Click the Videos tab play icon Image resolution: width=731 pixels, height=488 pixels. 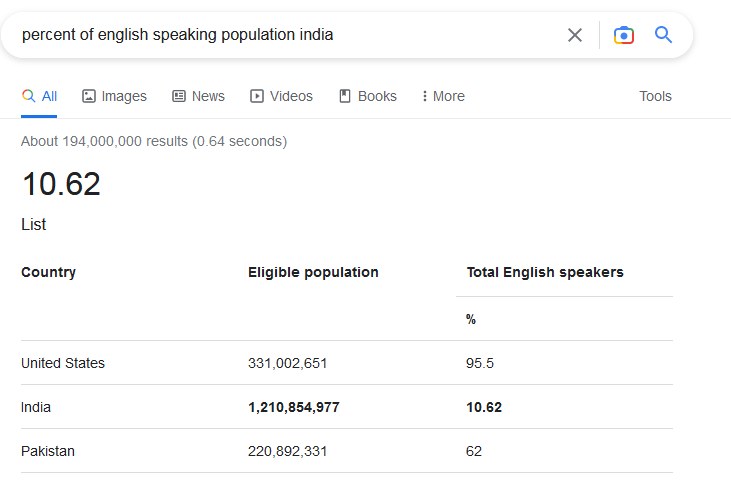point(257,96)
